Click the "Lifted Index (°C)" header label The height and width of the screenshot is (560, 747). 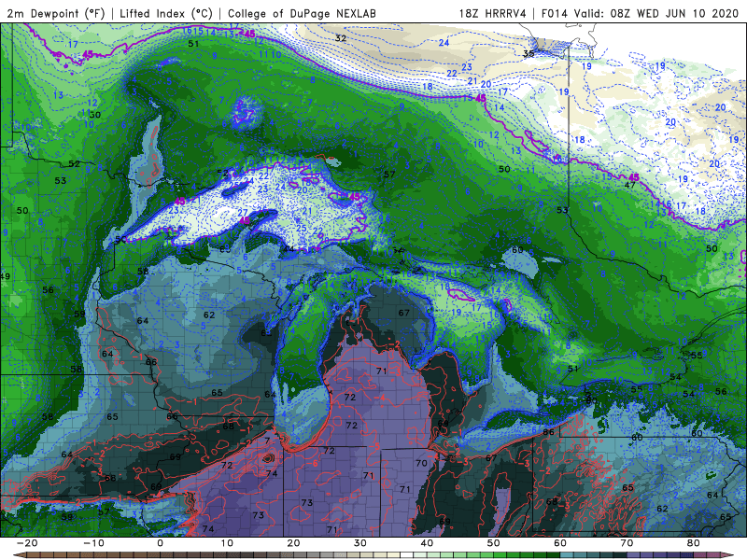click(166, 13)
